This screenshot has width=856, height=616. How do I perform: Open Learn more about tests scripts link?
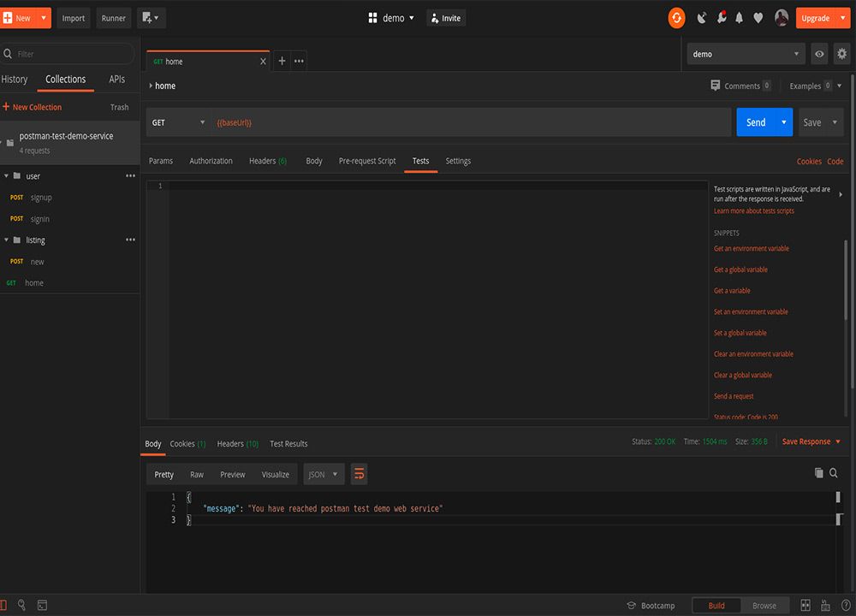point(754,210)
